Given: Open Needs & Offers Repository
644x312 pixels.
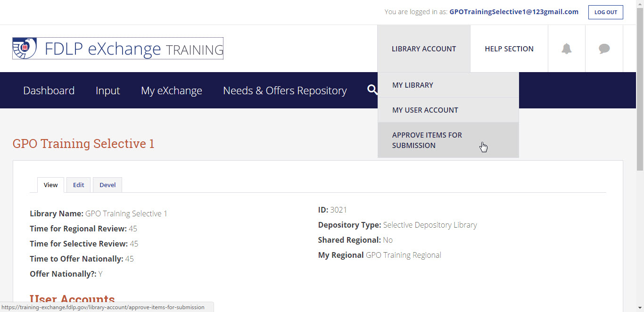Looking at the screenshot, I should click(285, 90).
